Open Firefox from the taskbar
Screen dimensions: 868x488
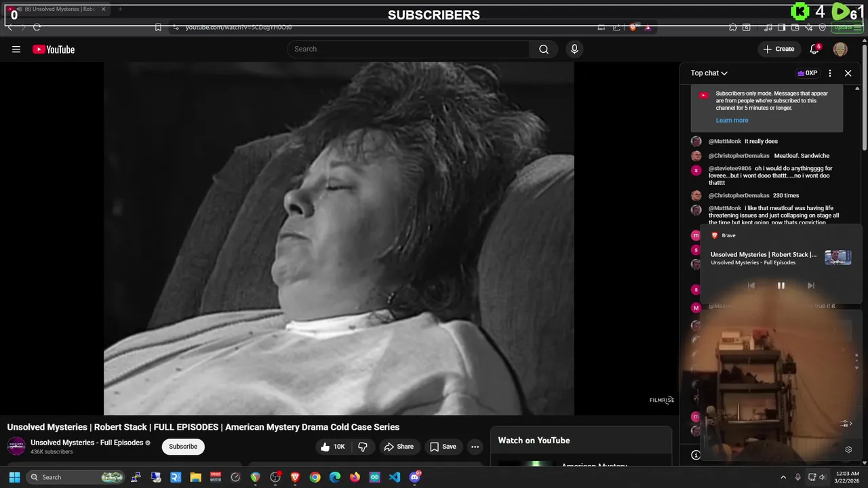[355, 477]
